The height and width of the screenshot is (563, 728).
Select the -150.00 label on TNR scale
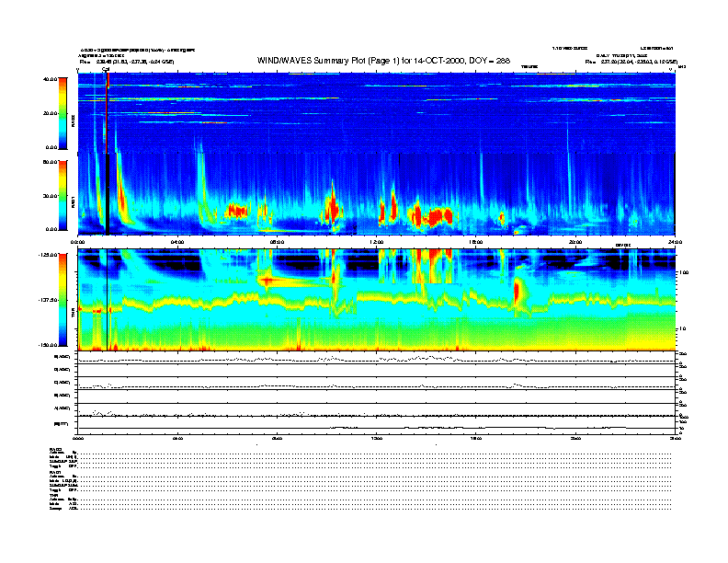pyautogui.click(x=48, y=345)
